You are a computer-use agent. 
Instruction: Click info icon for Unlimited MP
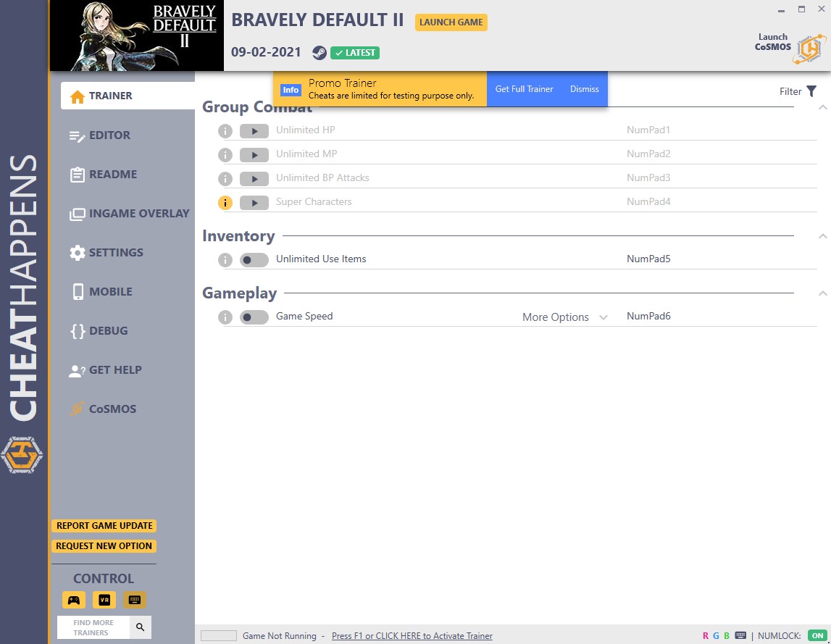pos(225,155)
